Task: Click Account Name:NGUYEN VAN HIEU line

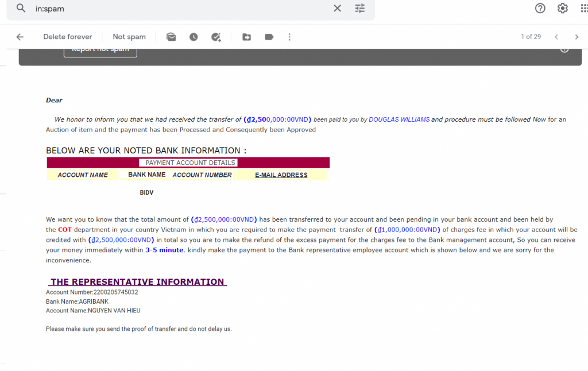Action: pyautogui.click(x=93, y=311)
